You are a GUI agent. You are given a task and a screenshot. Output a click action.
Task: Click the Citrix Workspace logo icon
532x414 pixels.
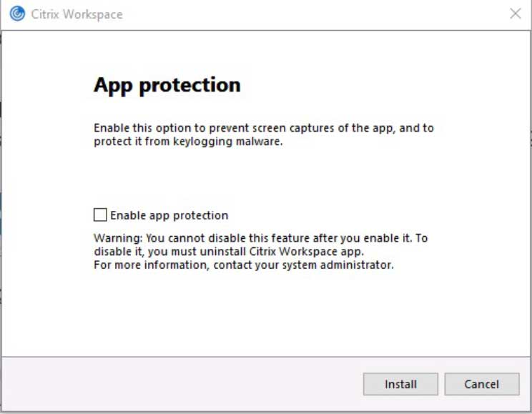(x=17, y=14)
